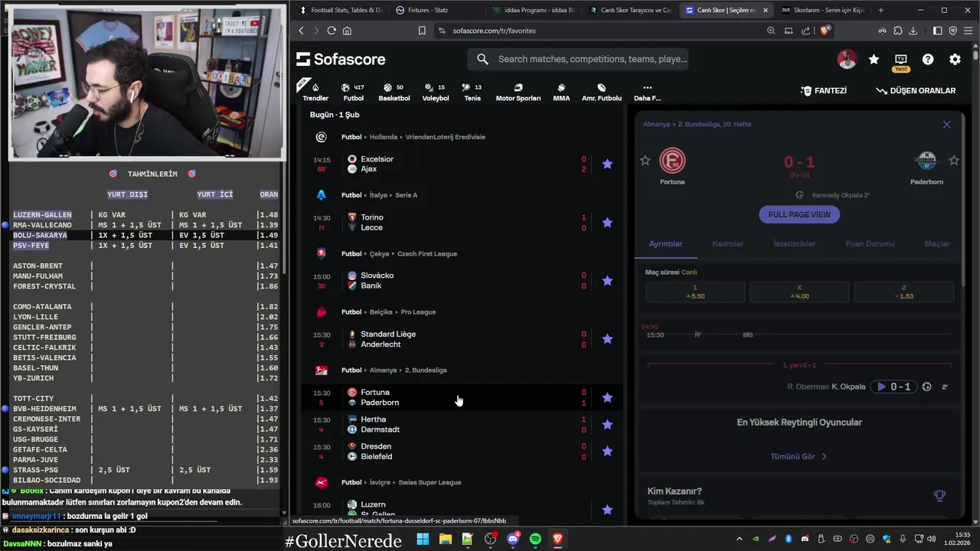Favorite Paderborn team in match panel
Viewport: 980px width, 551px height.
(954, 160)
